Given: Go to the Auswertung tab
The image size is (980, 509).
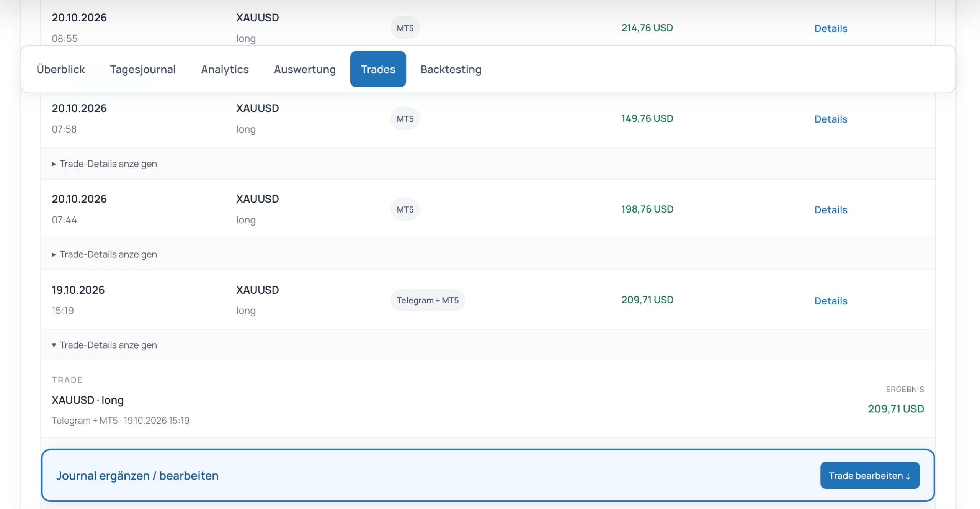Looking at the screenshot, I should (305, 69).
